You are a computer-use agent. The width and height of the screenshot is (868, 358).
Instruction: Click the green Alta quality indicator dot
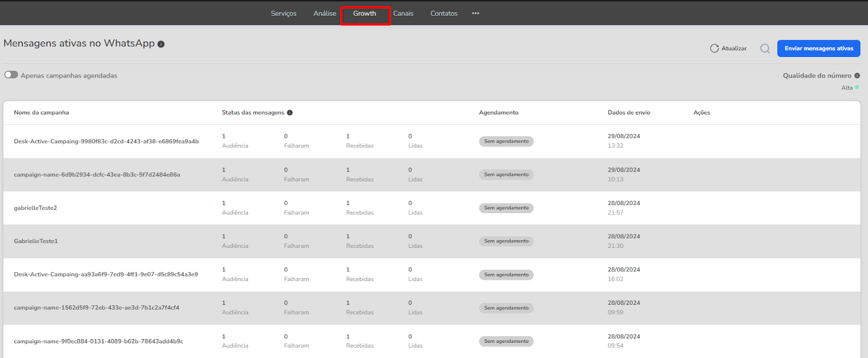[x=857, y=87]
